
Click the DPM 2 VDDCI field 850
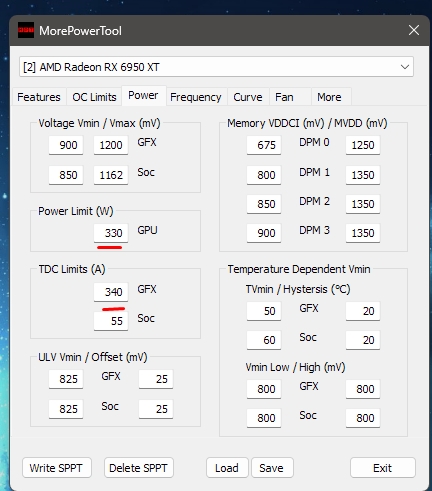(x=264, y=204)
